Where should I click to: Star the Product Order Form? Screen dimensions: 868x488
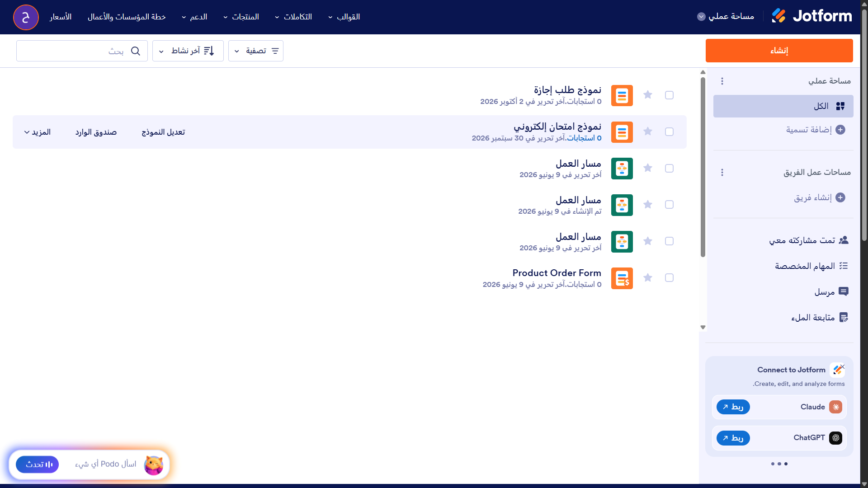tap(648, 277)
